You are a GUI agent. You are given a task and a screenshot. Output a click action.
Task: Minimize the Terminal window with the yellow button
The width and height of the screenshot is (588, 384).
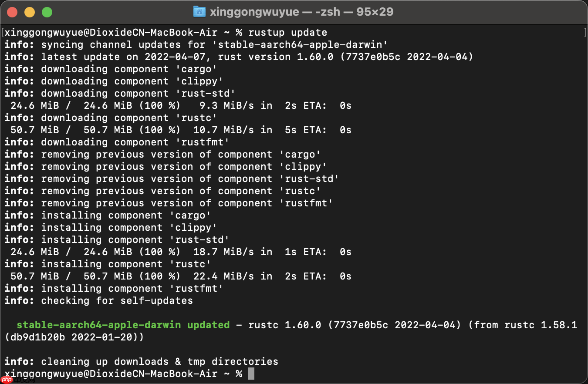click(x=30, y=12)
